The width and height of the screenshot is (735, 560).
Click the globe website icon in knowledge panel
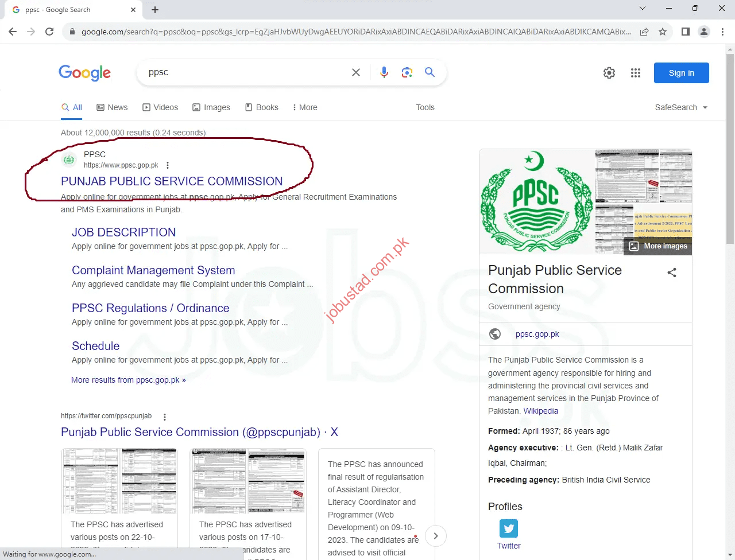(495, 334)
